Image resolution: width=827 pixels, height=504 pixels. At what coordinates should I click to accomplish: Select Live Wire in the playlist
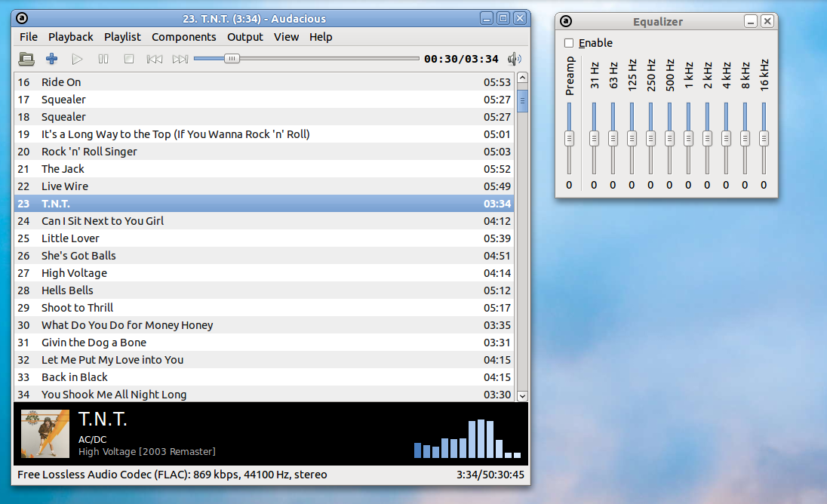click(x=263, y=186)
